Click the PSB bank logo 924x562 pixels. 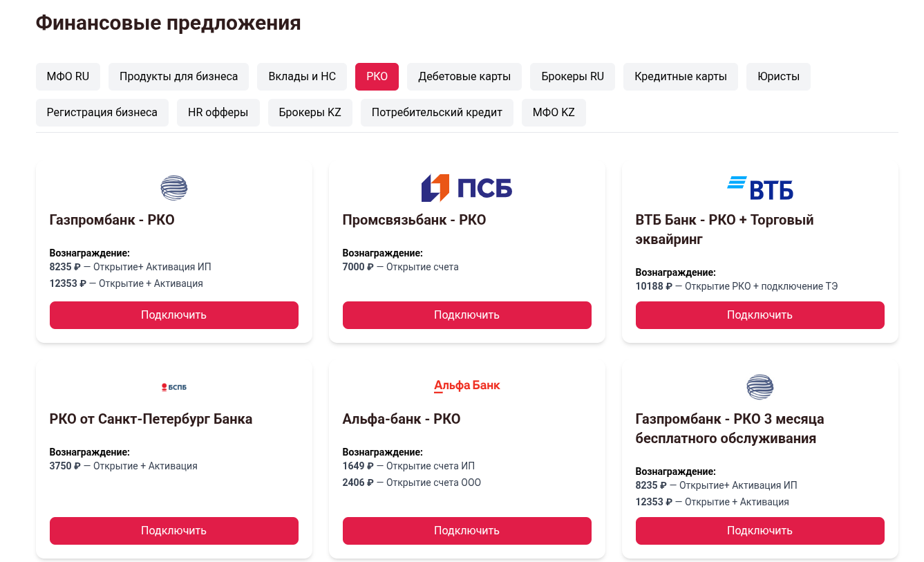click(x=466, y=188)
